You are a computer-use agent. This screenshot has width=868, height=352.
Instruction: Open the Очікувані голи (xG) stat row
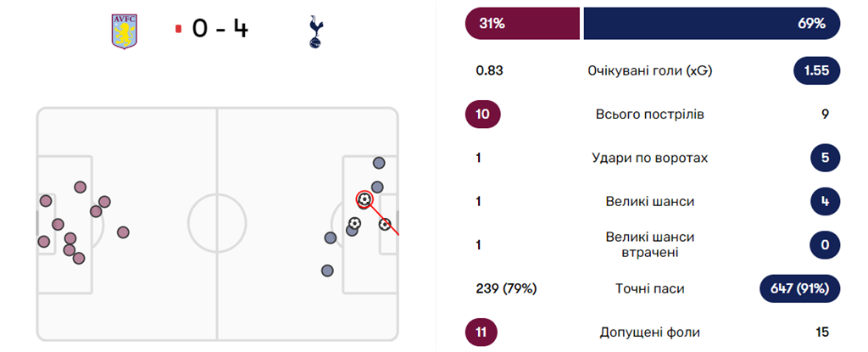649,71
